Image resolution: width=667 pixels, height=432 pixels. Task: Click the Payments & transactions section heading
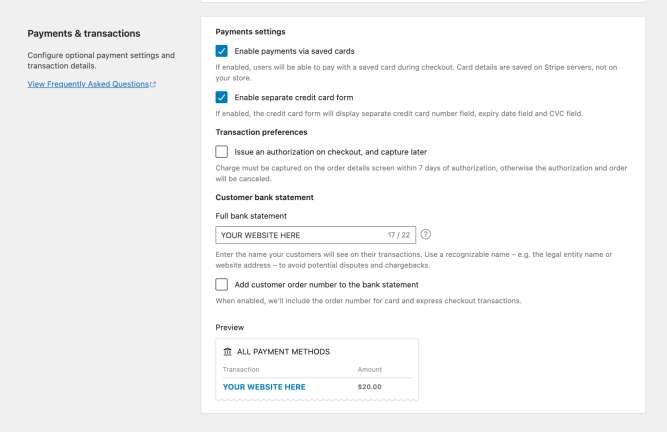point(84,34)
